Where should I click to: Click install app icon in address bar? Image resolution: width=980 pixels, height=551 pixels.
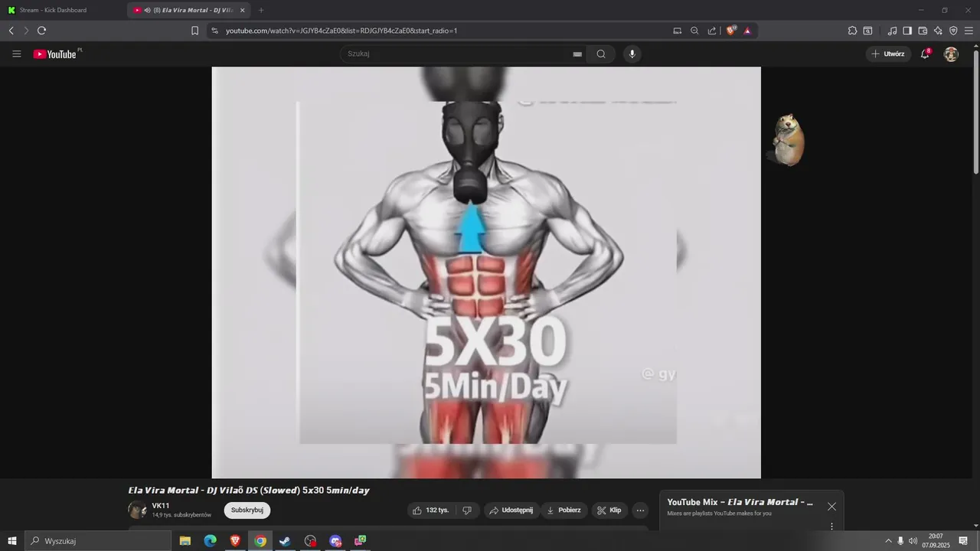click(x=677, y=31)
